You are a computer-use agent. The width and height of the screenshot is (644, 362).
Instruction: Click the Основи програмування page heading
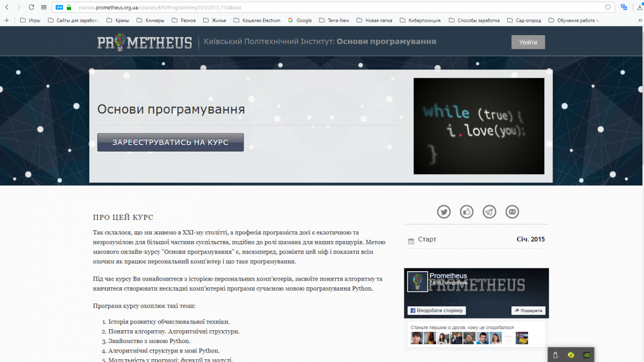171,109
